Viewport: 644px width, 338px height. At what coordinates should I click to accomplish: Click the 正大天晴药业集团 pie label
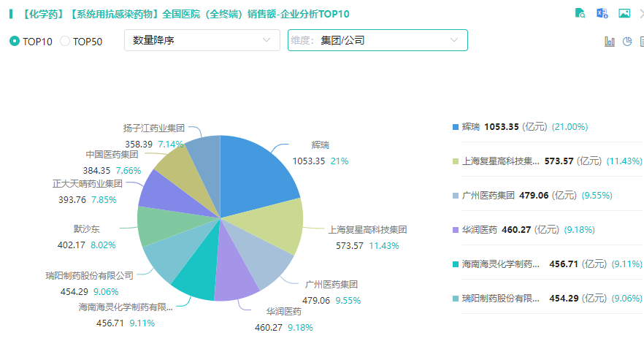87,183
